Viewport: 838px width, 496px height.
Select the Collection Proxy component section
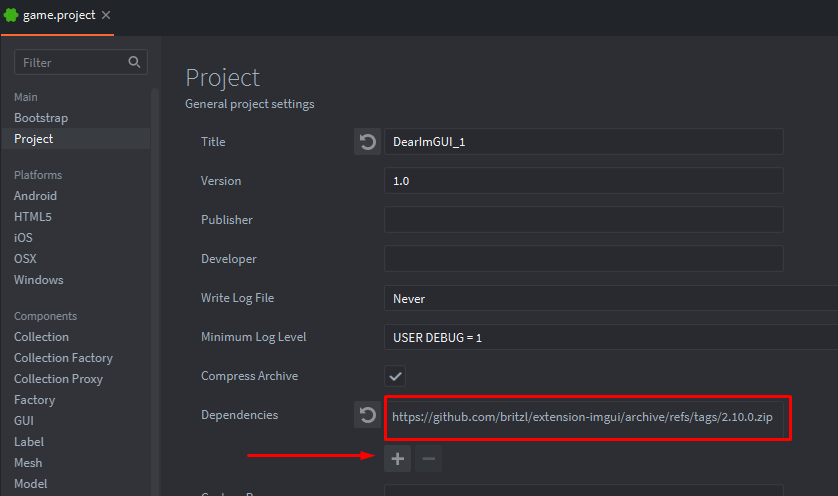58,379
